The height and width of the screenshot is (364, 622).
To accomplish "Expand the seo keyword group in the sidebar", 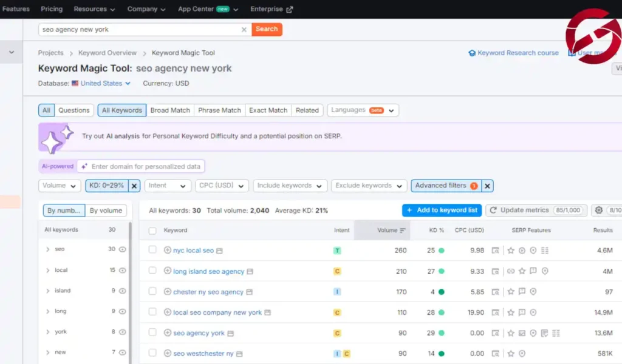I will coord(48,249).
